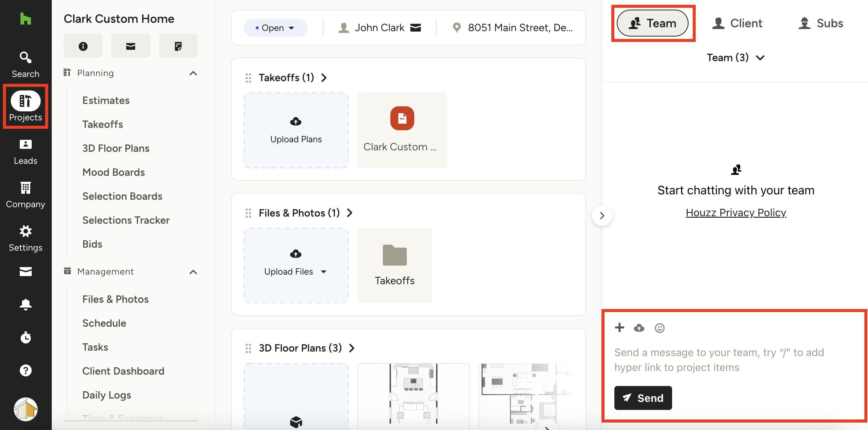Go to Leads in the sidebar
Screen dimensions: 868x430
coord(26,152)
